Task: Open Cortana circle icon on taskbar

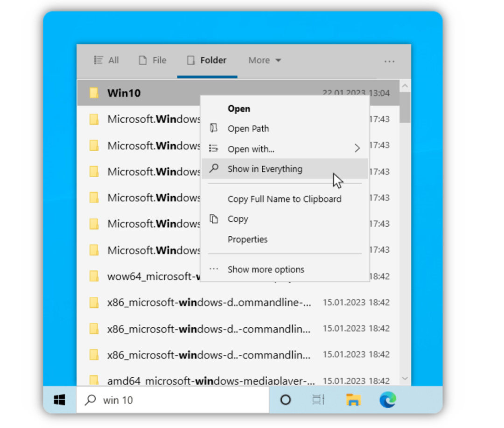Action: point(286,400)
